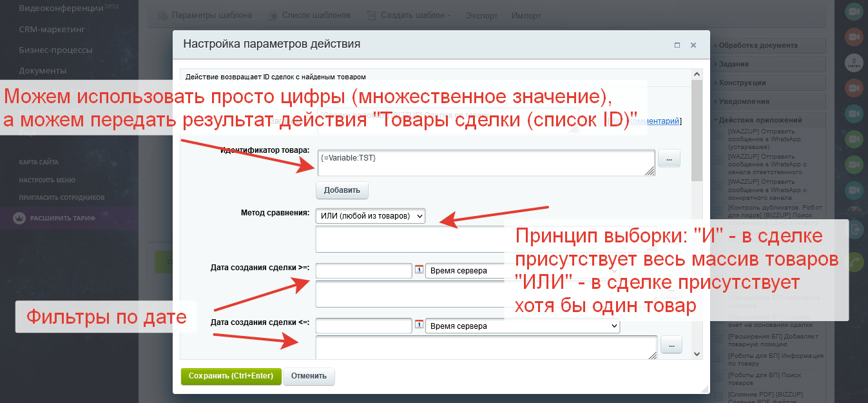Click the Пригласить сотрудников link
Image resolution: width=868 pixels, height=403 pixels.
(x=62, y=197)
